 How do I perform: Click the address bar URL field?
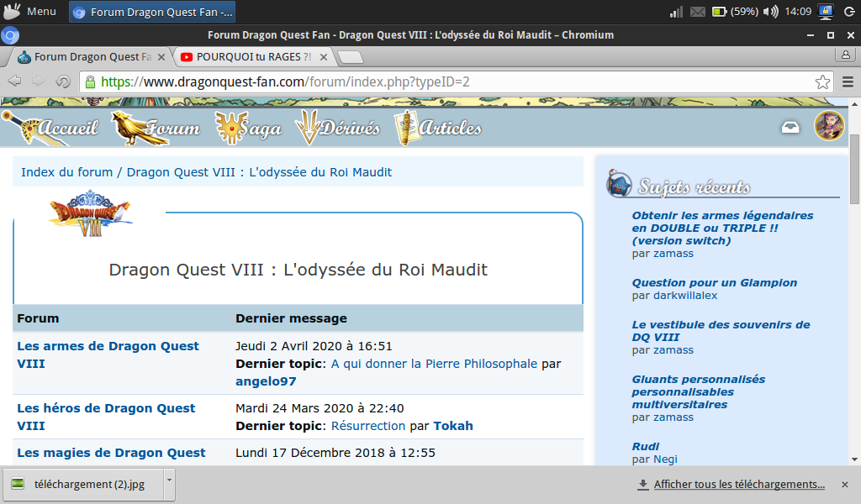[456, 82]
